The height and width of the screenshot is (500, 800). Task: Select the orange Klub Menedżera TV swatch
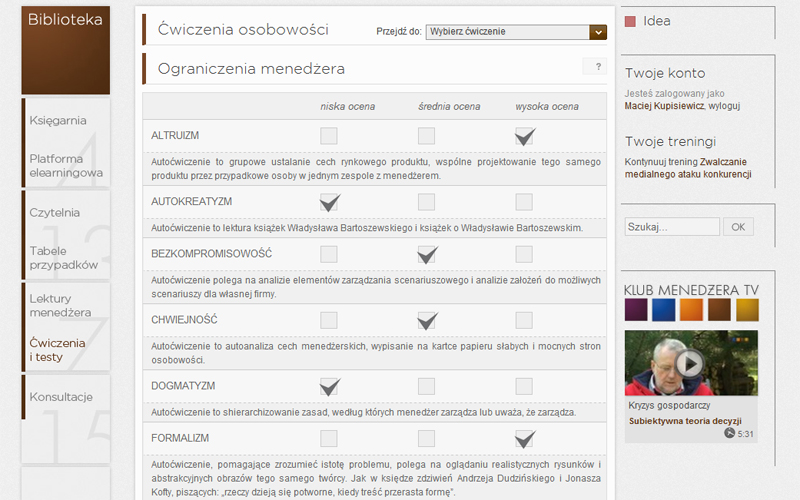[x=691, y=310]
